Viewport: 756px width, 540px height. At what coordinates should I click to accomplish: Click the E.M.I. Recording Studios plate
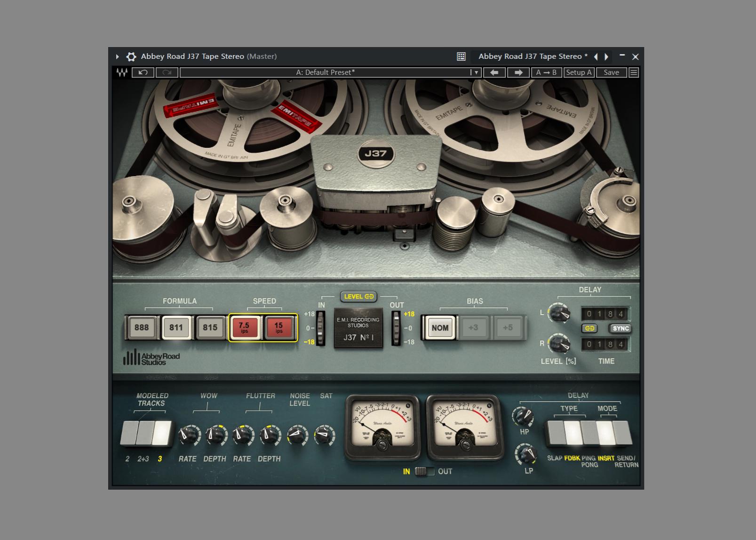358,328
